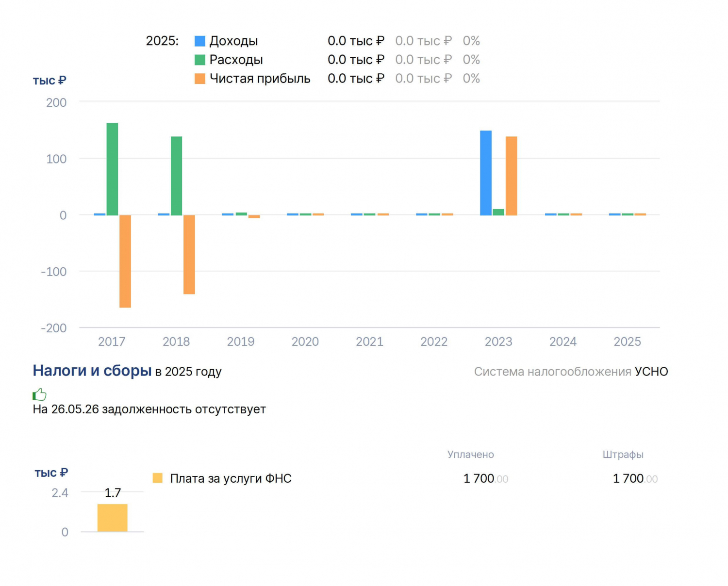The image size is (728, 586).
Task: Click the small green 2023 expenses bar
Action: coord(498,212)
